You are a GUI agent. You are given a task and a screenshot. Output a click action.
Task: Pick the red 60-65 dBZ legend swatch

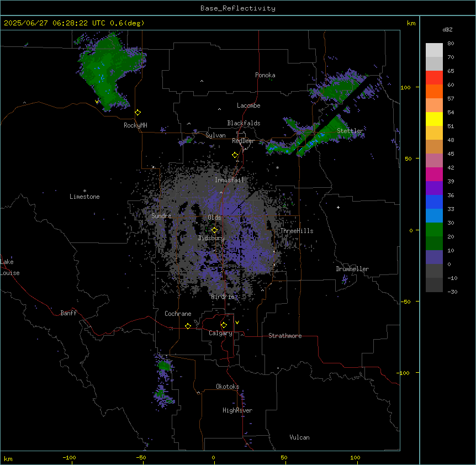pos(434,78)
